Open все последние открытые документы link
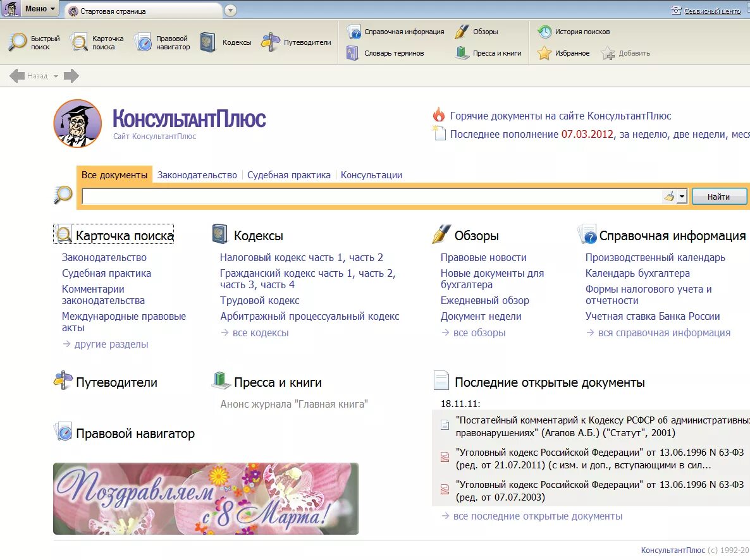Image resolution: width=750 pixels, height=560 pixels. (x=538, y=516)
